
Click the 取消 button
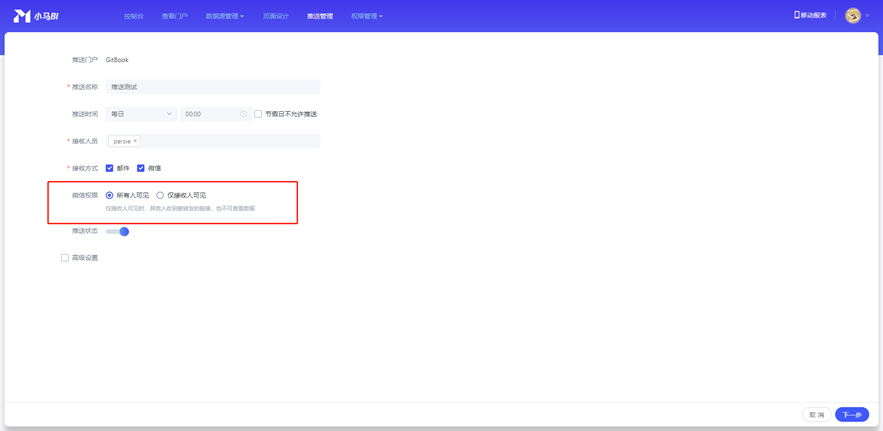coord(817,415)
